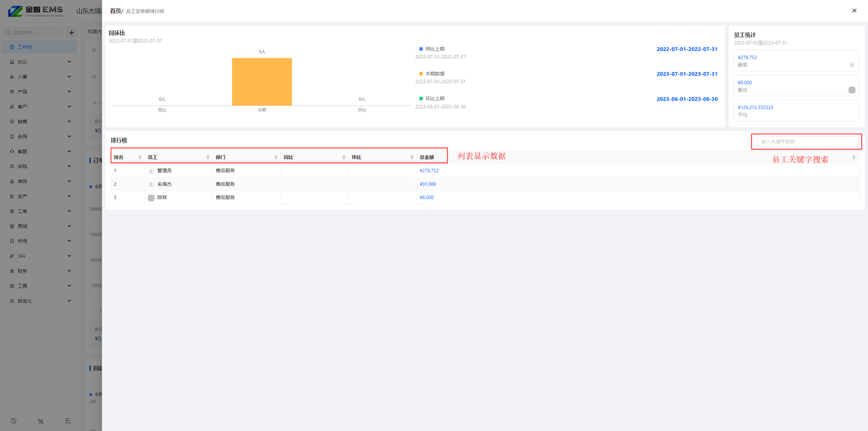The image size is (868, 431).
Task: Open the 生产 menu item
Action: tap(39, 196)
